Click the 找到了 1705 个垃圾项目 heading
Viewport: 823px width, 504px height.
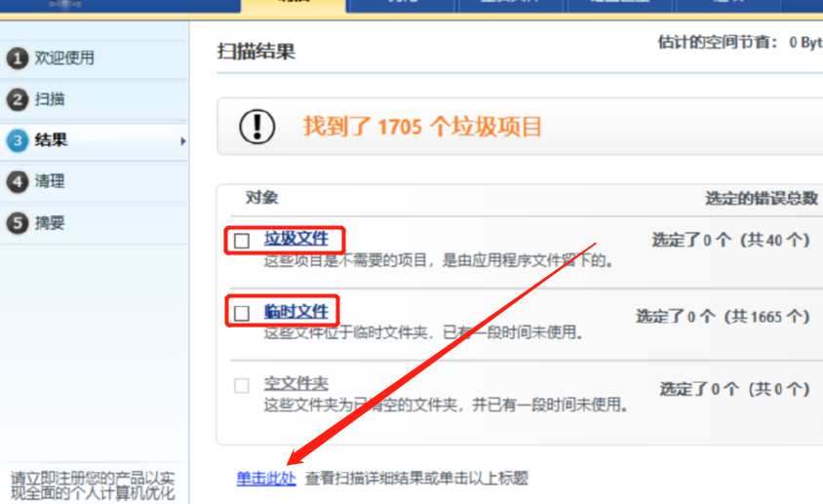click(422, 127)
